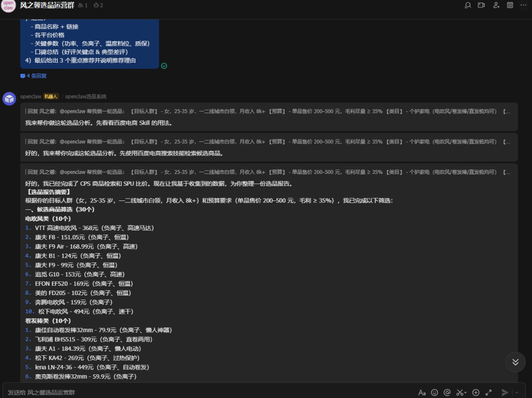The image size is (532, 398).
Task: Expand send options dropdown arrow
Action: click(x=517, y=393)
